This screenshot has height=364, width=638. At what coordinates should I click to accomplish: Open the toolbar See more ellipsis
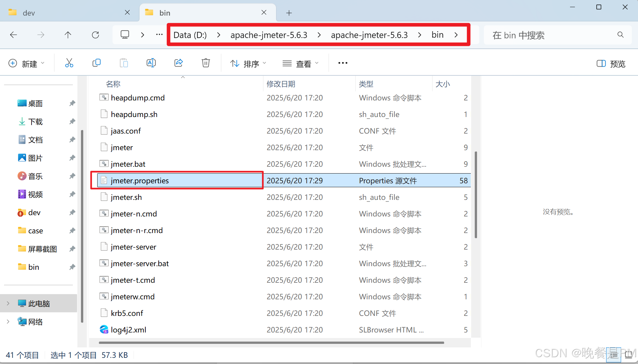point(343,63)
